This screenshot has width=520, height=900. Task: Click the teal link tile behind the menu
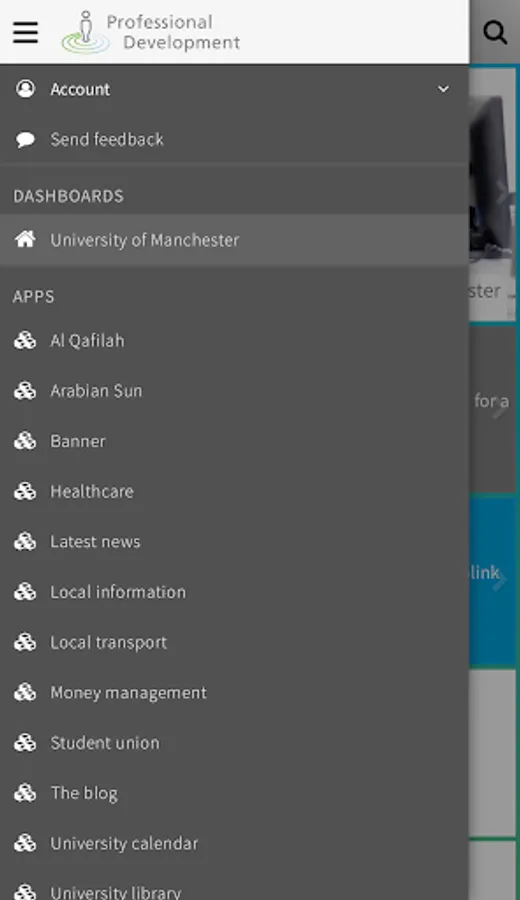point(492,581)
